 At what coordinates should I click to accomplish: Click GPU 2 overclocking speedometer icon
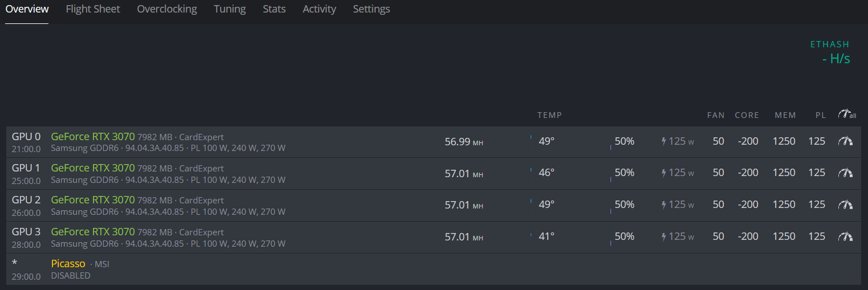845,205
